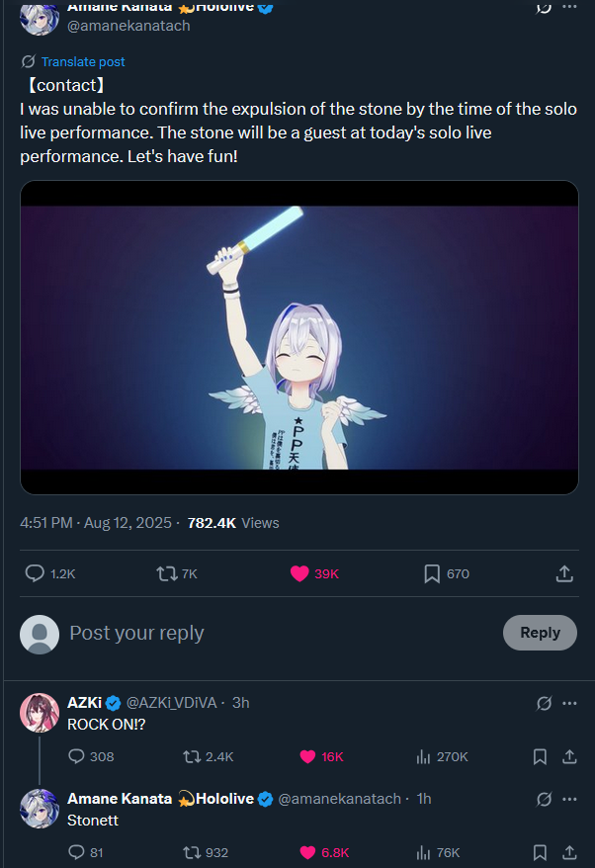Image resolution: width=595 pixels, height=868 pixels.
Task: Share the main post via upload icon
Action: pyautogui.click(x=564, y=573)
